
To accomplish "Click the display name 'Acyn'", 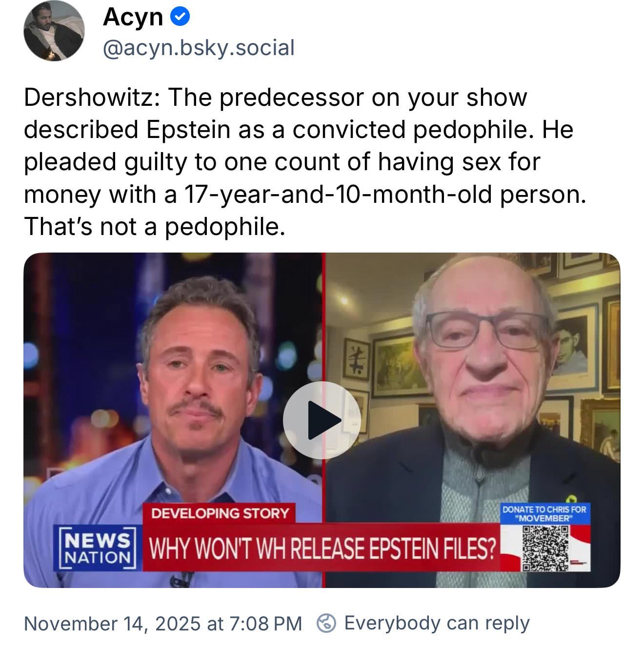I will (133, 18).
